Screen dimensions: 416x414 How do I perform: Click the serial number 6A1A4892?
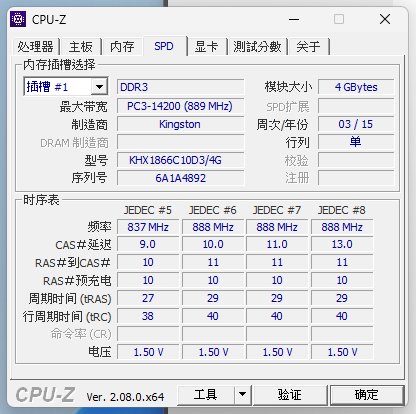[x=180, y=178]
